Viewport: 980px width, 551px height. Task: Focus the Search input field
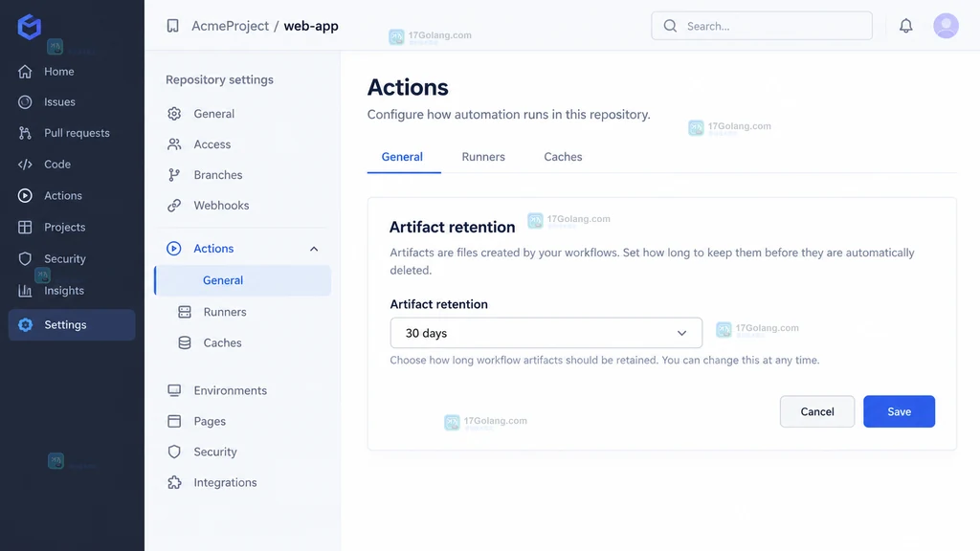click(x=761, y=26)
